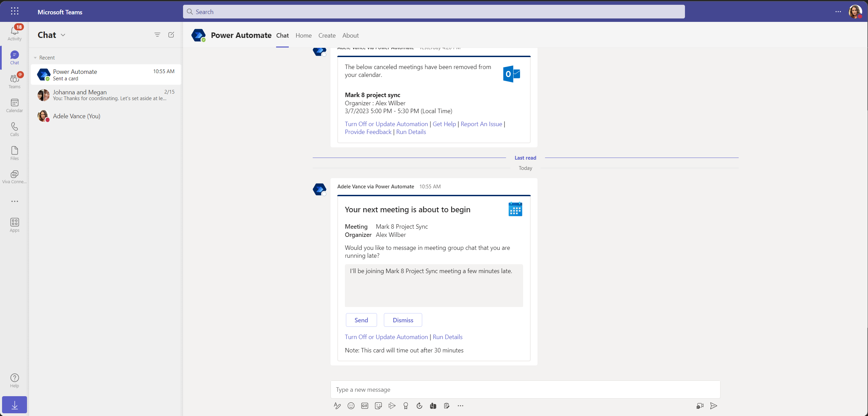Collapse the Recent chats section
This screenshot has height=416, width=868.
pyautogui.click(x=35, y=58)
